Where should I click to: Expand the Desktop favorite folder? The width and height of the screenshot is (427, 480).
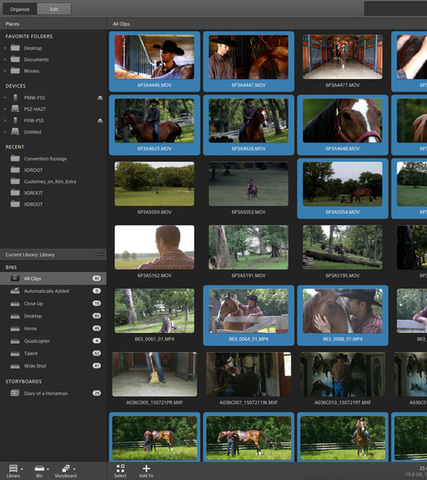pyautogui.click(x=5, y=48)
